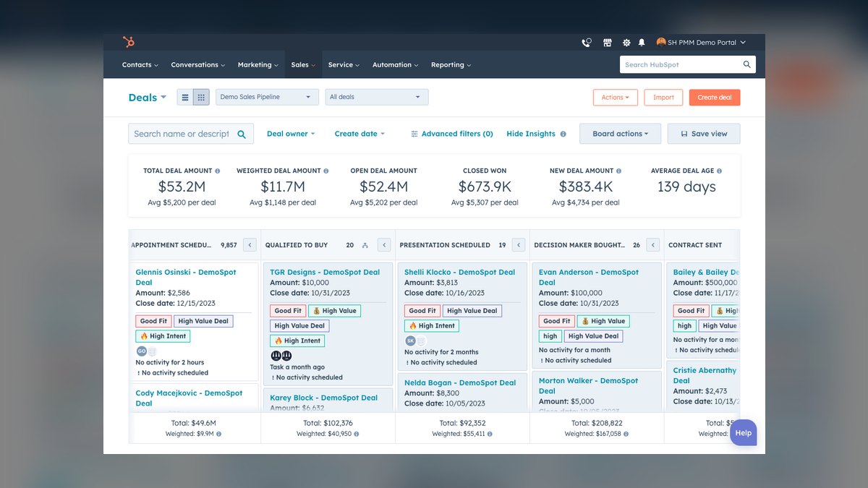Open Karey Block - DemoSpot Deal
The image size is (868, 488).
(324, 398)
